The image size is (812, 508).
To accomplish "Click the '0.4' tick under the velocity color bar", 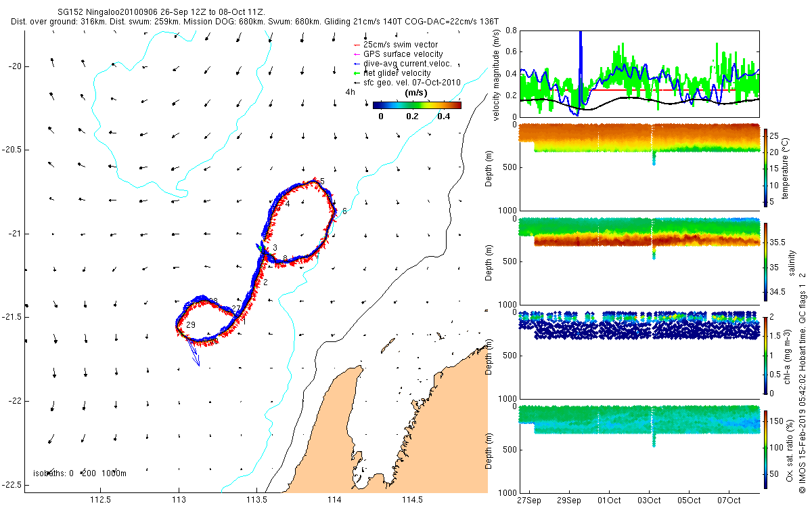I will click(444, 117).
